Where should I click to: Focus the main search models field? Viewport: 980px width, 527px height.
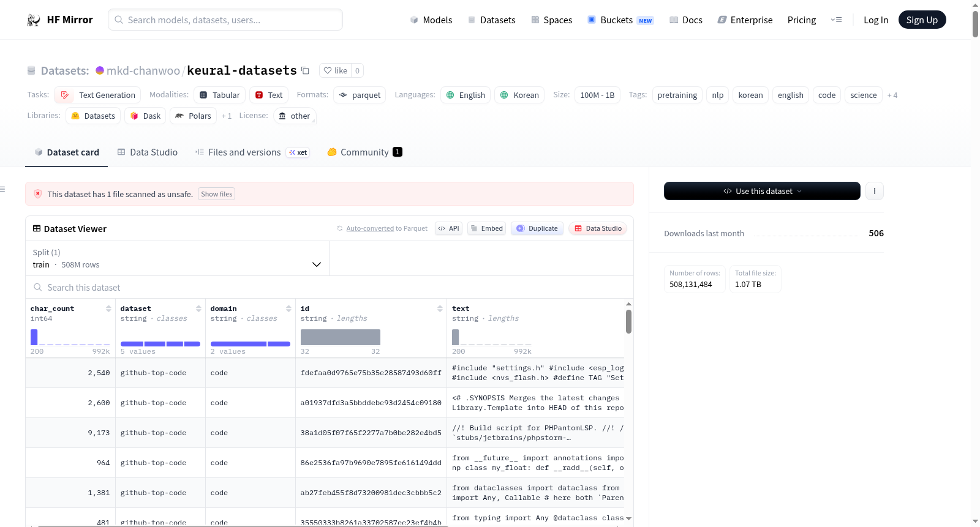pos(225,20)
